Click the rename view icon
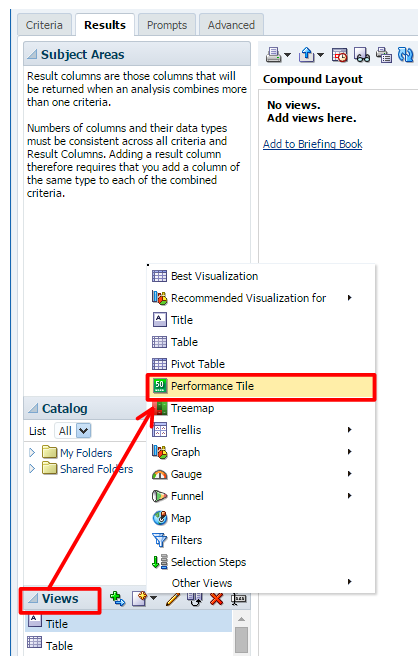 tap(239, 598)
